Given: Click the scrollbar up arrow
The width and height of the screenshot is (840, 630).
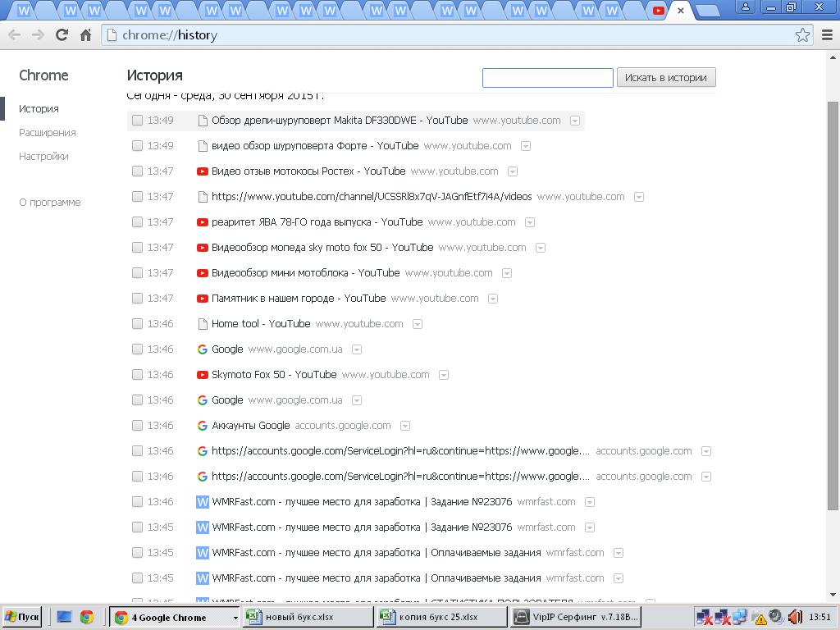Looking at the screenshot, I should pyautogui.click(x=833, y=57).
